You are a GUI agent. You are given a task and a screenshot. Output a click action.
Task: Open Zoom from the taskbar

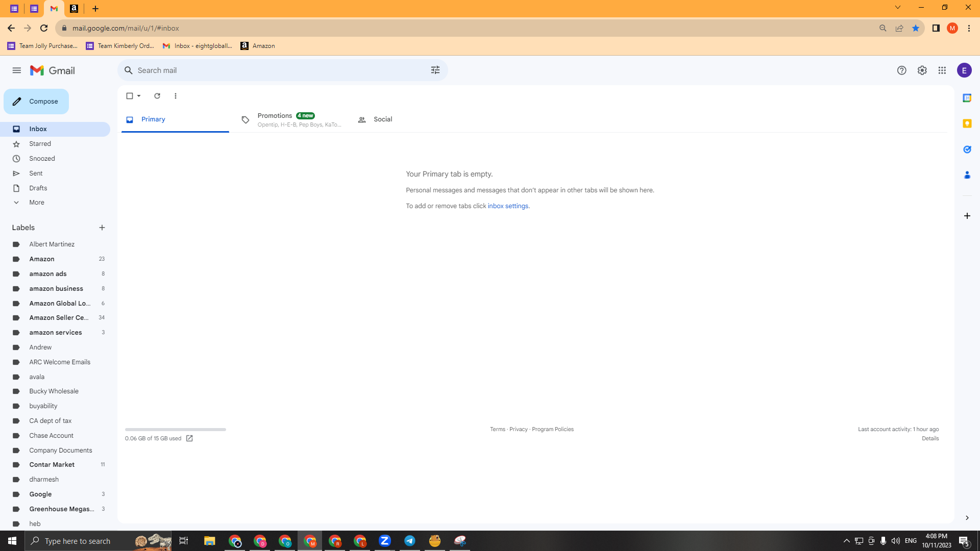(x=385, y=541)
